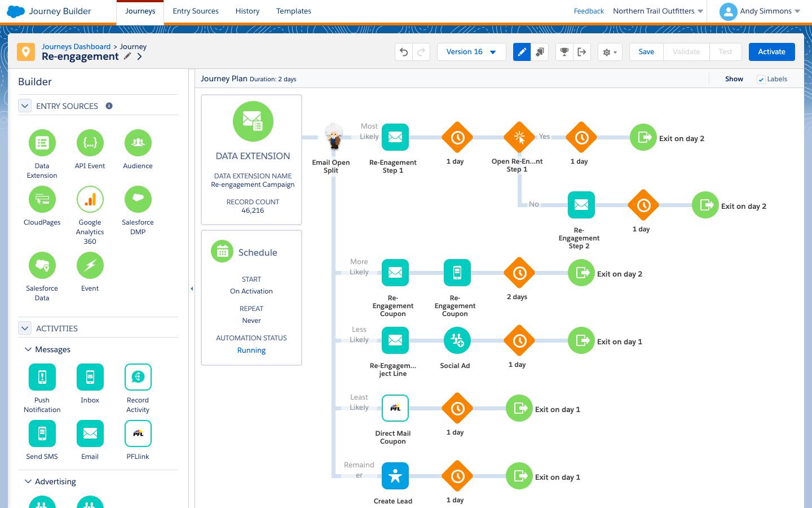Open the Feedback link

(589, 11)
